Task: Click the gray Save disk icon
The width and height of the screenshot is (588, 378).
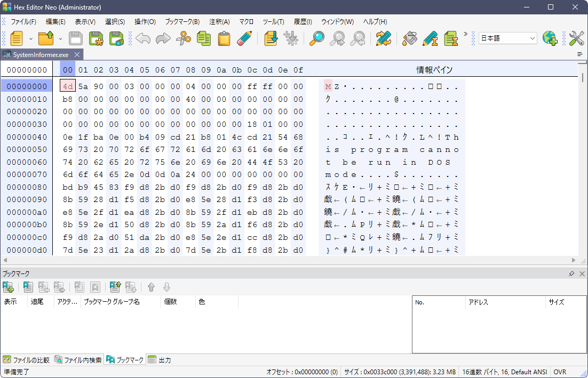Action: tap(76, 38)
